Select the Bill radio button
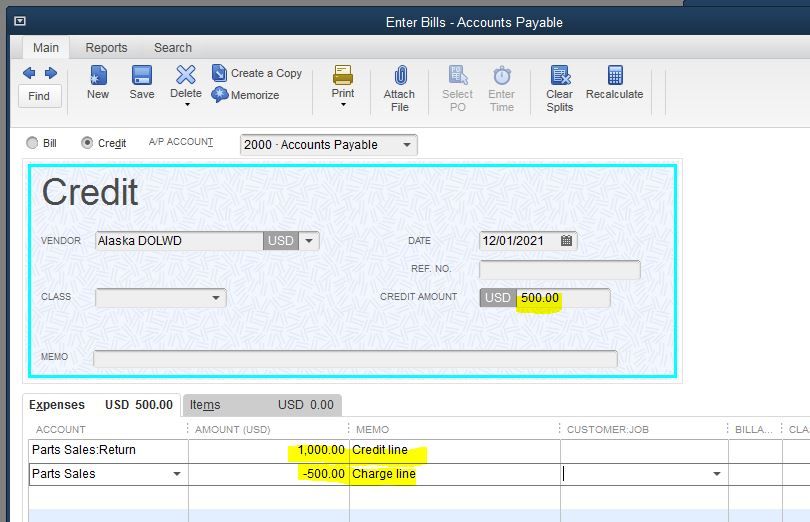 click(x=32, y=143)
